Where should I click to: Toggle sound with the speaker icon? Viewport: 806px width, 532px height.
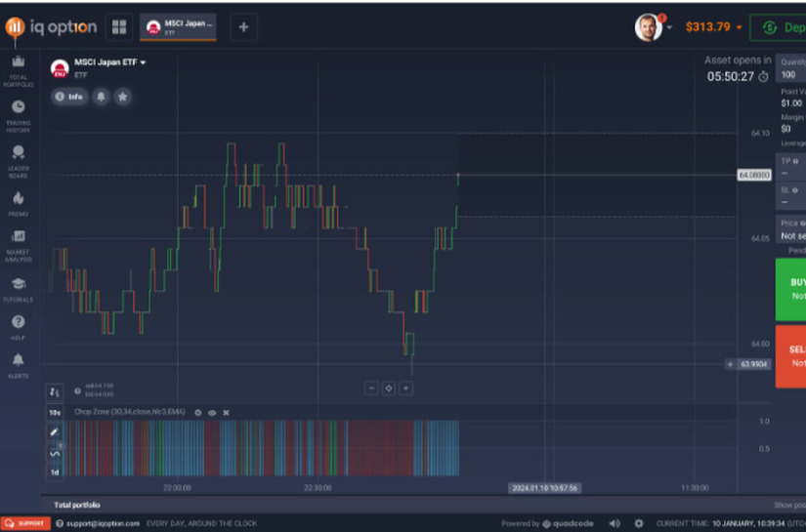coord(615,524)
